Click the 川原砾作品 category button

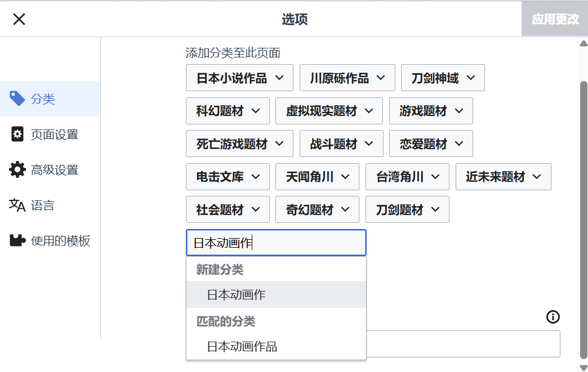click(340, 78)
